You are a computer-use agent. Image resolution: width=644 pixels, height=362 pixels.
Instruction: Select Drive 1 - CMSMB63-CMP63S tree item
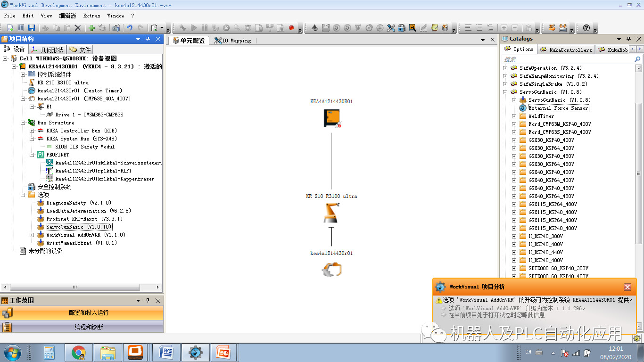click(x=89, y=115)
